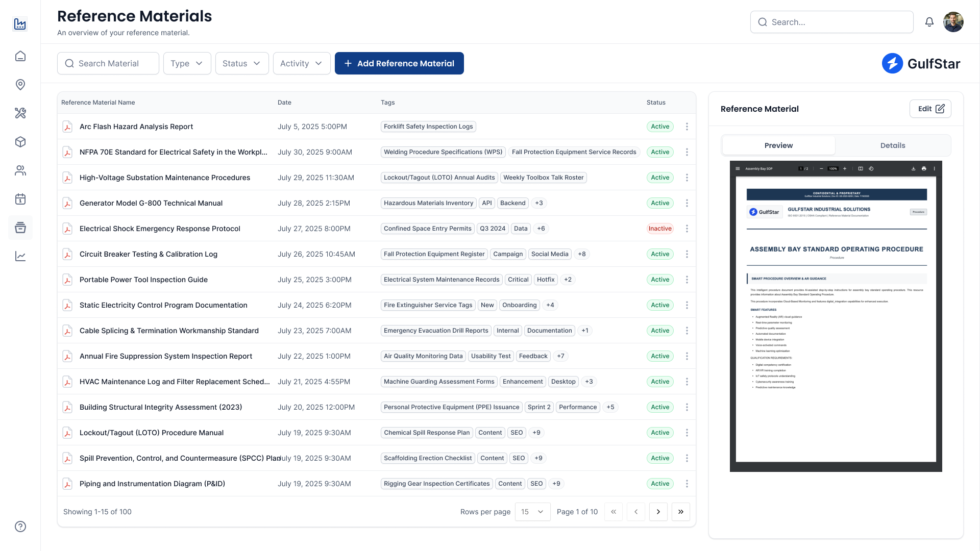Screen dimensions: 980x551
Task: Open the Tools section in the sidebar
Action: click(20, 113)
